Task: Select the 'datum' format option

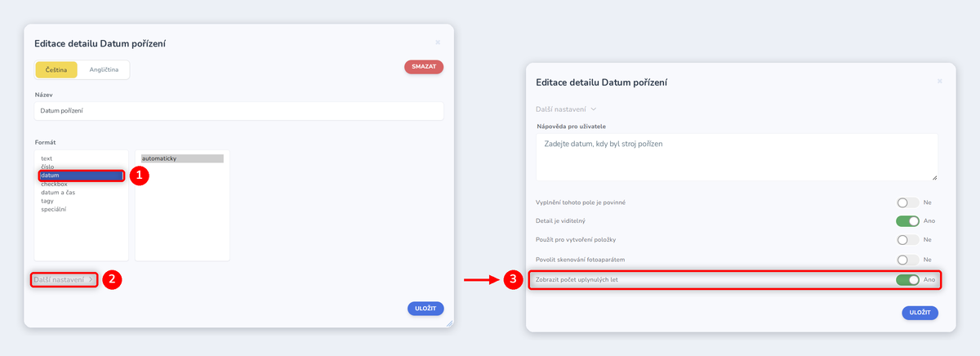Action: click(x=81, y=175)
